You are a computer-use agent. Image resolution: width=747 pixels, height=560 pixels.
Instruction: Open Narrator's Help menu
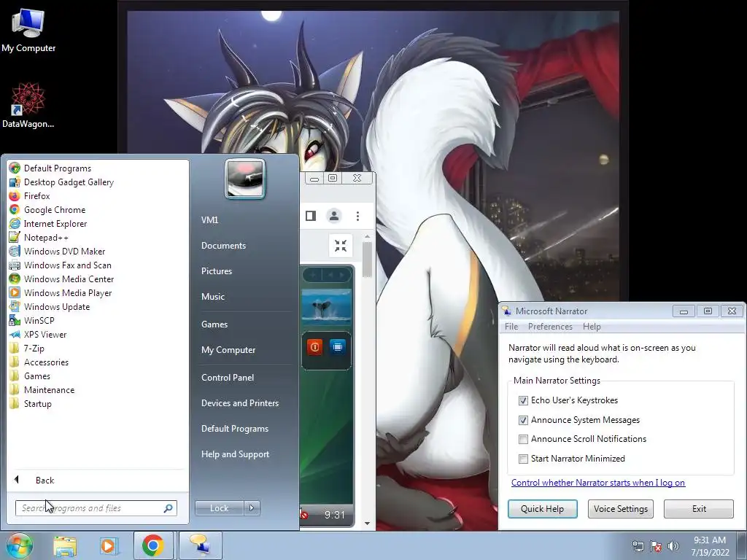click(592, 327)
